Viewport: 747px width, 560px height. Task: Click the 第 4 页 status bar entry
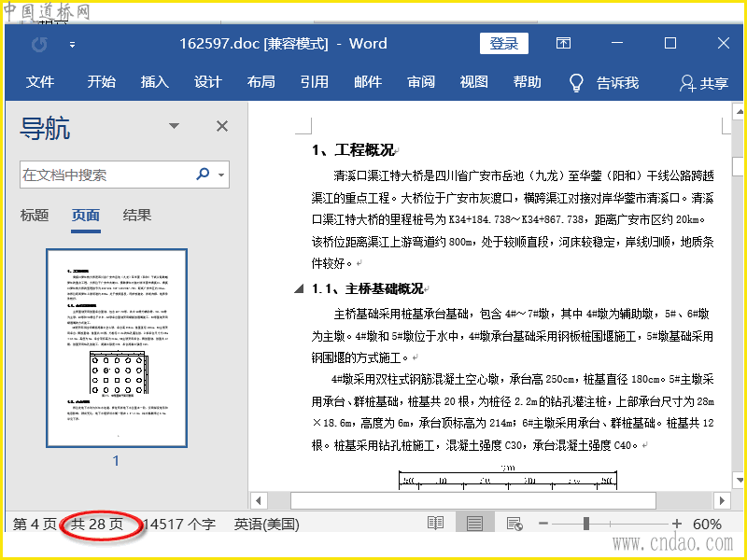pos(35,524)
